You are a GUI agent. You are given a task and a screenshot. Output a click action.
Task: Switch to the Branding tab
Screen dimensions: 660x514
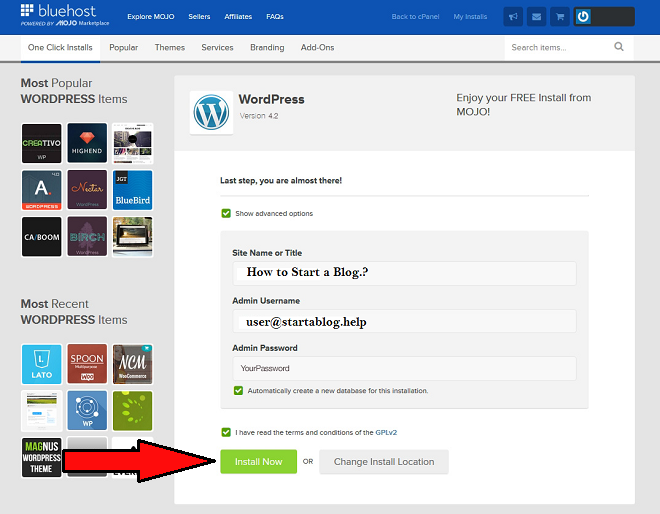pos(267,48)
